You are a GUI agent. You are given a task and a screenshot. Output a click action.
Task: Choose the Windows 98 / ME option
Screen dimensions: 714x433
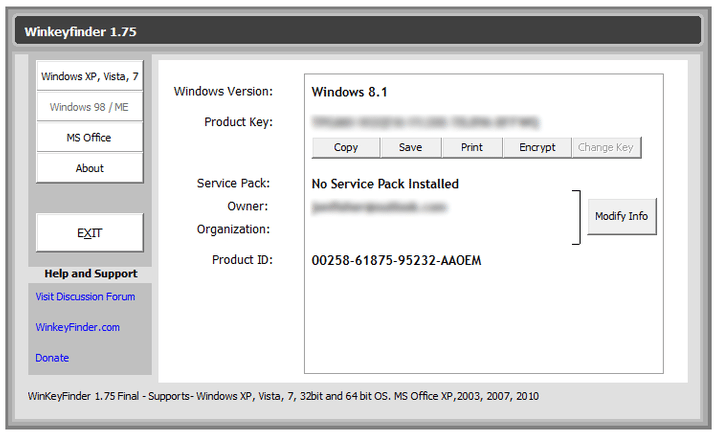click(90, 107)
